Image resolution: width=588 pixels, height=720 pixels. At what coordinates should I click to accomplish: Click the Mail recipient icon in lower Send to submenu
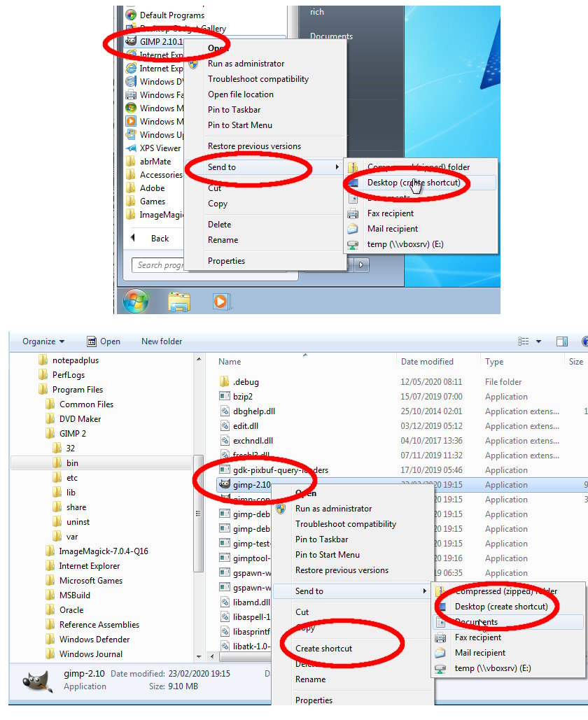440,653
